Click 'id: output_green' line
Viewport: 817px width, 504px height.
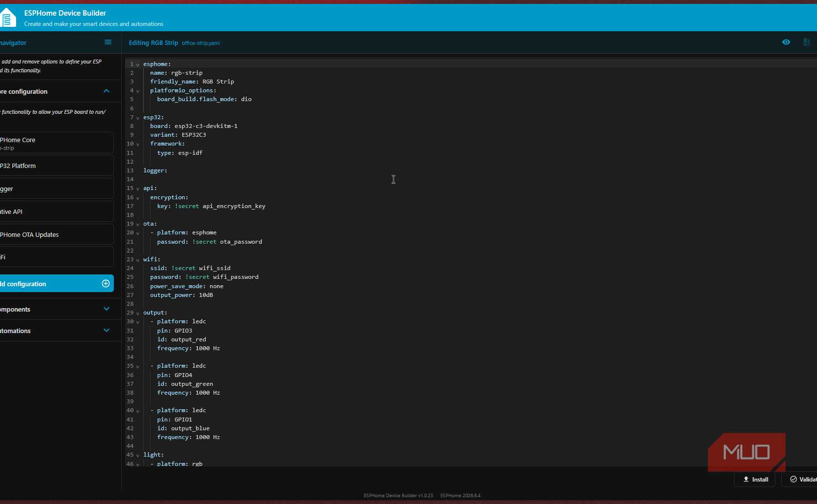tap(185, 384)
